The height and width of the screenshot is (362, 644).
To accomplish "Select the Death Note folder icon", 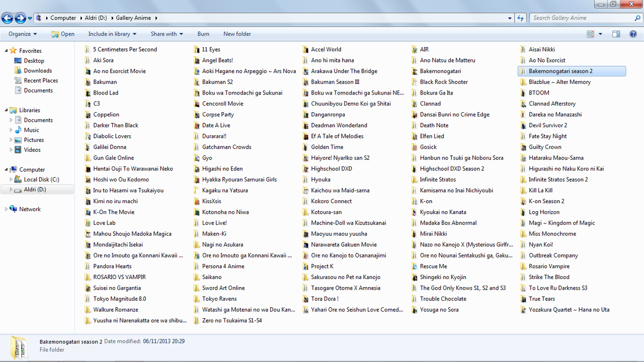I will click(x=415, y=126).
